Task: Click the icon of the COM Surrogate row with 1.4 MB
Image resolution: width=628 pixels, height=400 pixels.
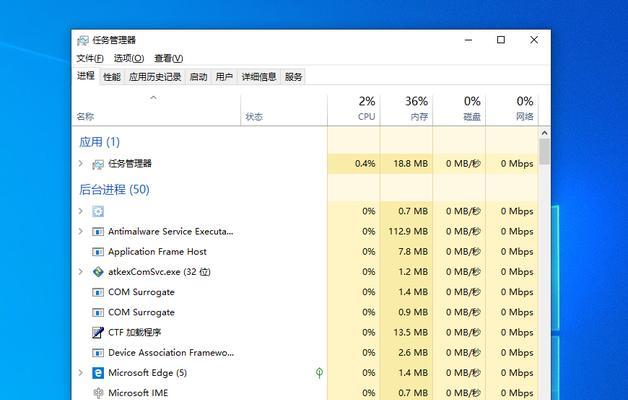Action: (98, 292)
